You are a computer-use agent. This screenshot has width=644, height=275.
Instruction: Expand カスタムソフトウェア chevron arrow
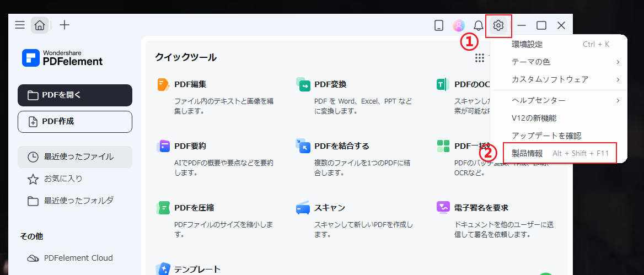coord(618,79)
